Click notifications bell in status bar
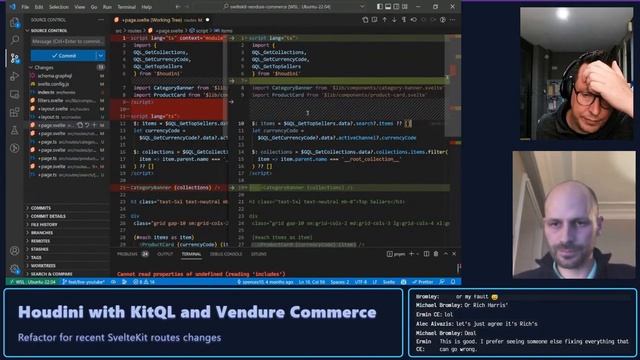 pyautogui.click(x=453, y=282)
